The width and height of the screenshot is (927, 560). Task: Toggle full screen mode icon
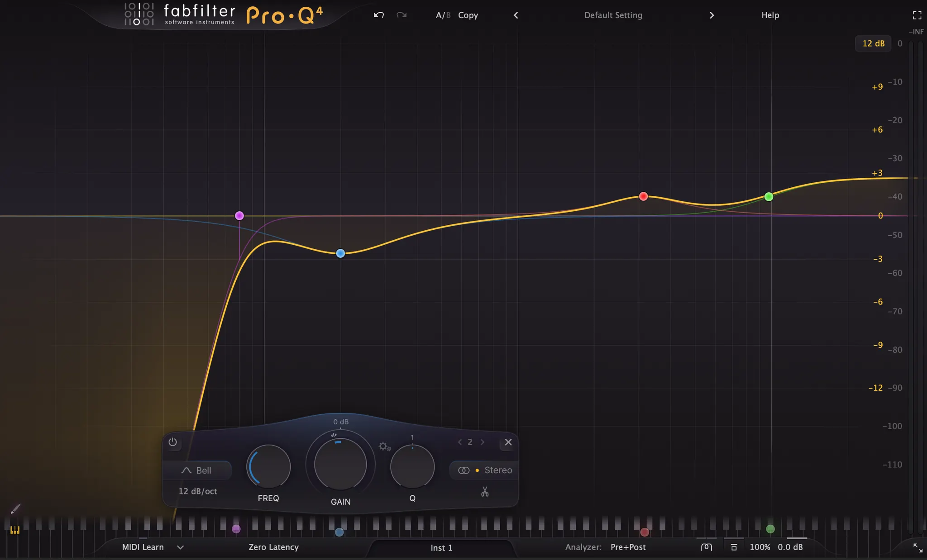[x=917, y=15]
